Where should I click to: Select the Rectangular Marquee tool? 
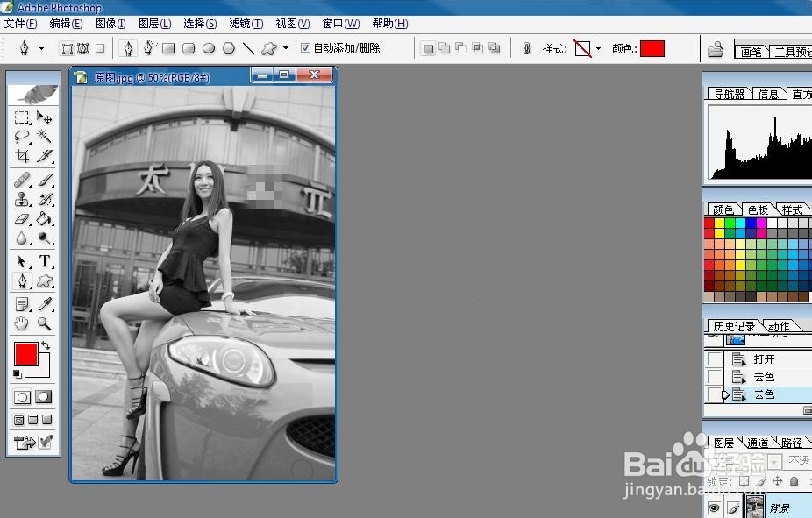(22, 118)
